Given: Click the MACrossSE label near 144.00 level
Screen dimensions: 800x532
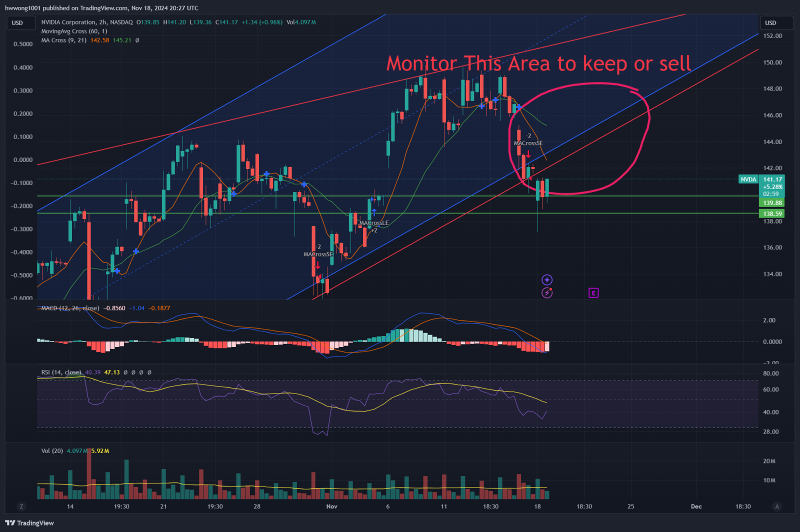Looking at the screenshot, I should tap(528, 143).
